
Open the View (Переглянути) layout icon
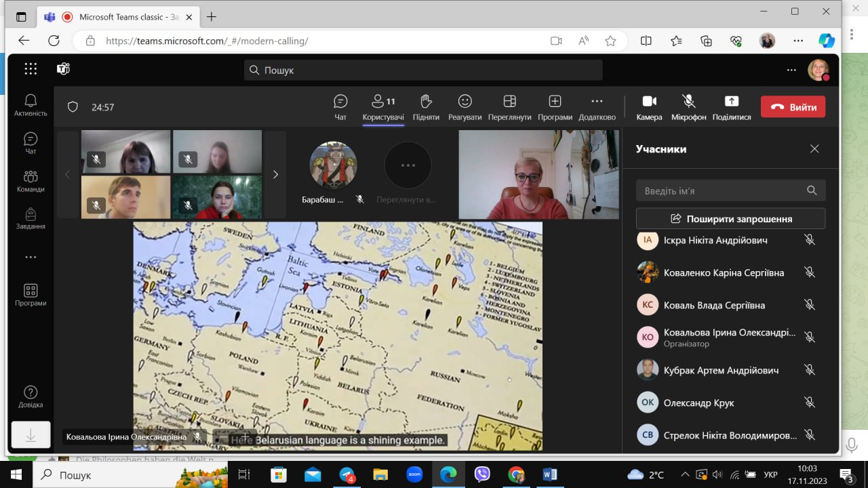[x=509, y=106]
